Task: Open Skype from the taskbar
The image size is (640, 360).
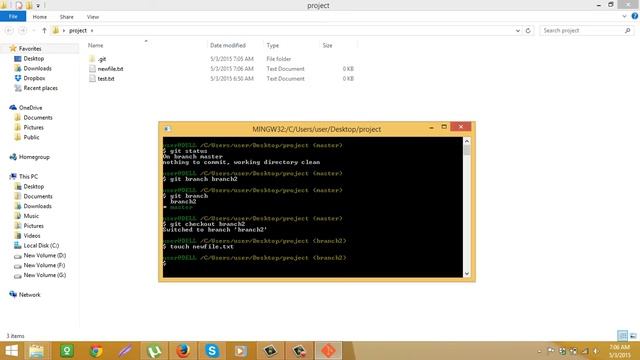Action: pos(212,351)
